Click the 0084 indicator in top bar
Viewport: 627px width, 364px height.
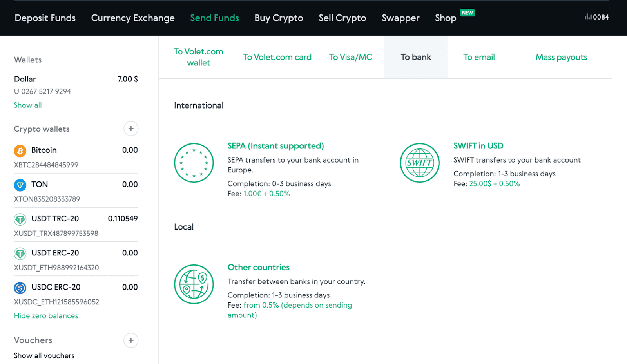[597, 17]
